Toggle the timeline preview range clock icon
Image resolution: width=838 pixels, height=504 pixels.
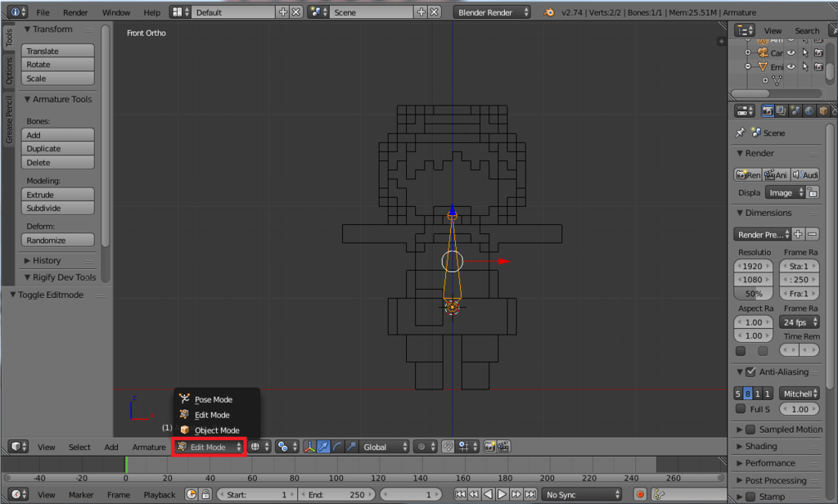(x=191, y=494)
